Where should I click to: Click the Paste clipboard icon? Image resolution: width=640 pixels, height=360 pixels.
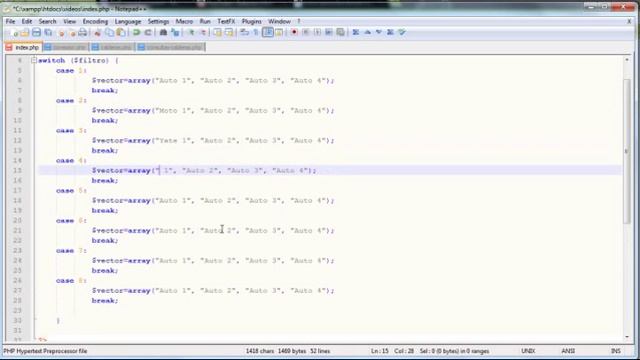[x=121, y=33]
